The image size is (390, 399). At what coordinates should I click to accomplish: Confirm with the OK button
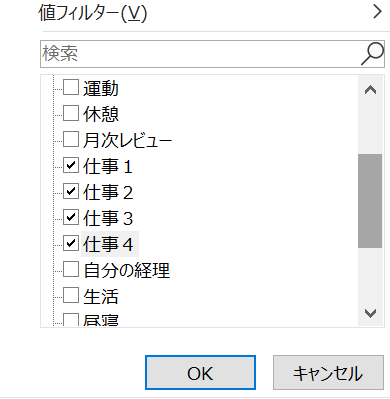[200, 372]
